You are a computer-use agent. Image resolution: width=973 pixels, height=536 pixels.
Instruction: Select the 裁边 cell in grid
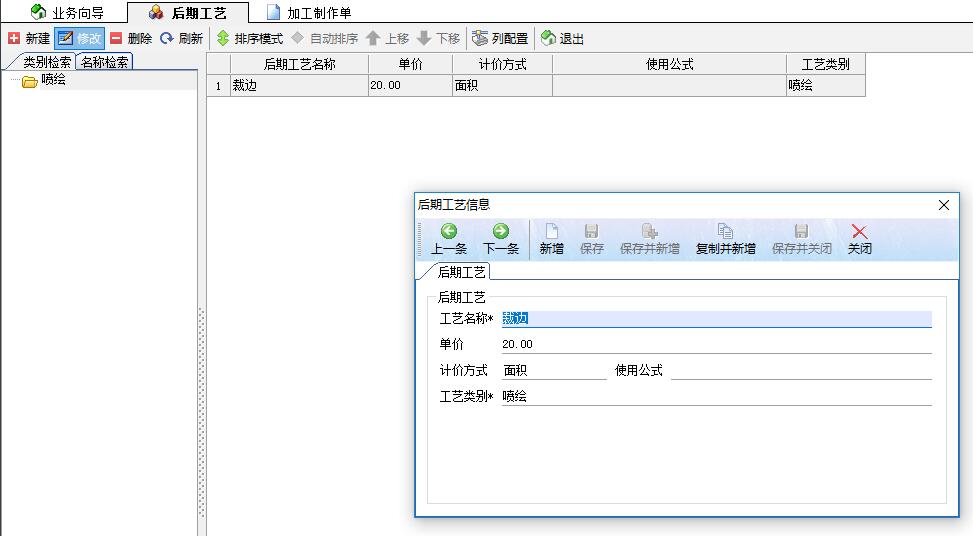[299, 86]
